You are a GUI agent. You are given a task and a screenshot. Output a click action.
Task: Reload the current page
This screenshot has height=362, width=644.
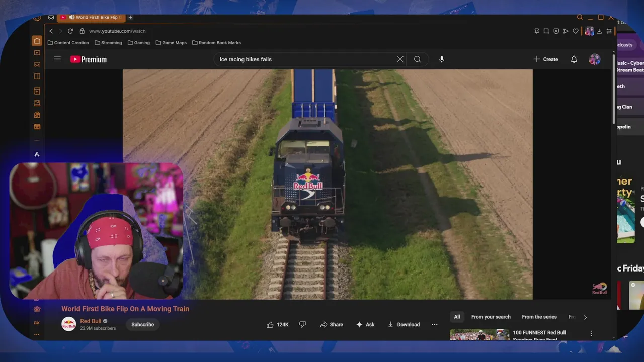pyautogui.click(x=70, y=31)
